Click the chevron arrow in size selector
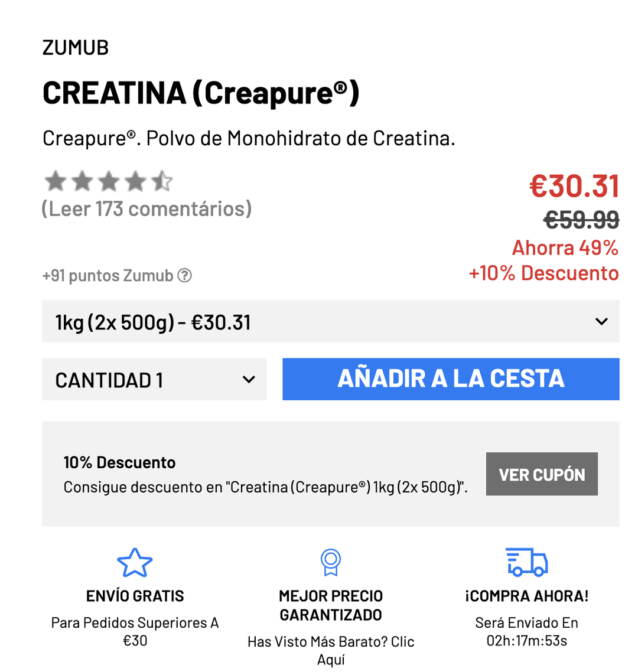638x672 pixels. [x=601, y=321]
